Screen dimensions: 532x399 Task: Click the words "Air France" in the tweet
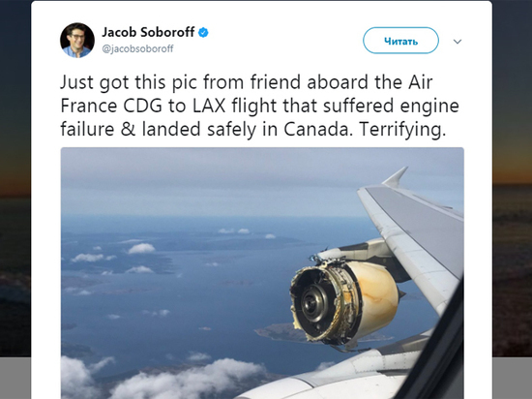(247, 94)
